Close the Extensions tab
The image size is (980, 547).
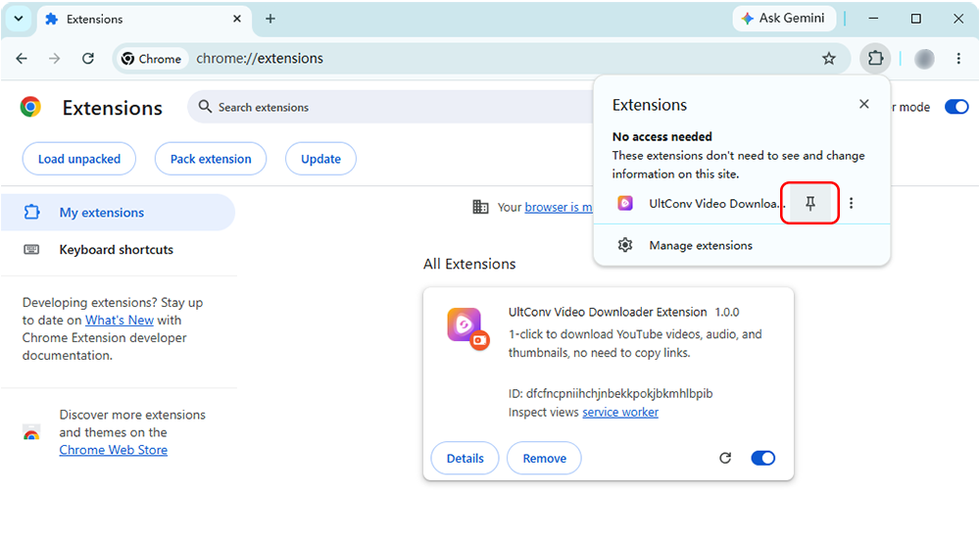coord(237,19)
